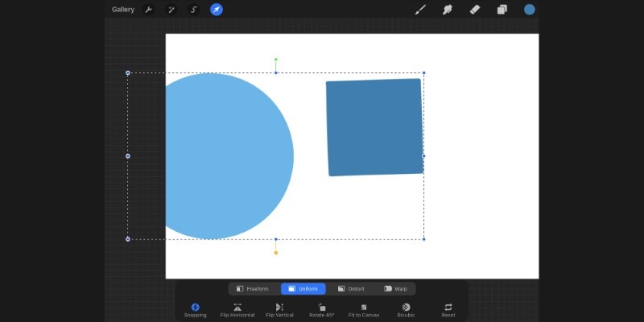Open the Layers panel icon

[502, 10]
